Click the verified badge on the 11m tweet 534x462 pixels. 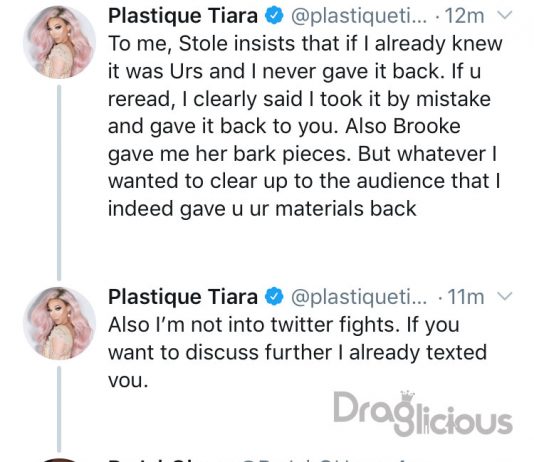(274, 297)
